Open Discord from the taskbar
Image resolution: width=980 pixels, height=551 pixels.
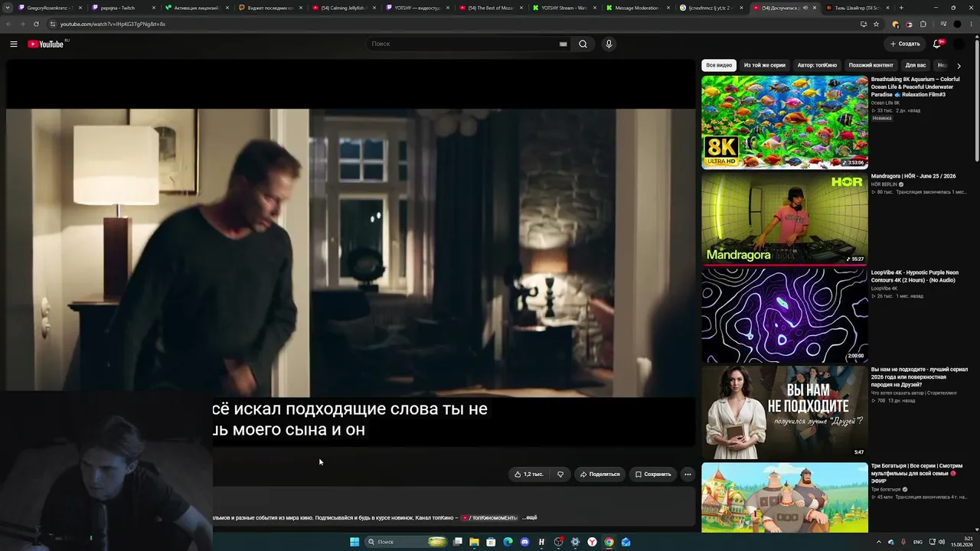coord(524,542)
